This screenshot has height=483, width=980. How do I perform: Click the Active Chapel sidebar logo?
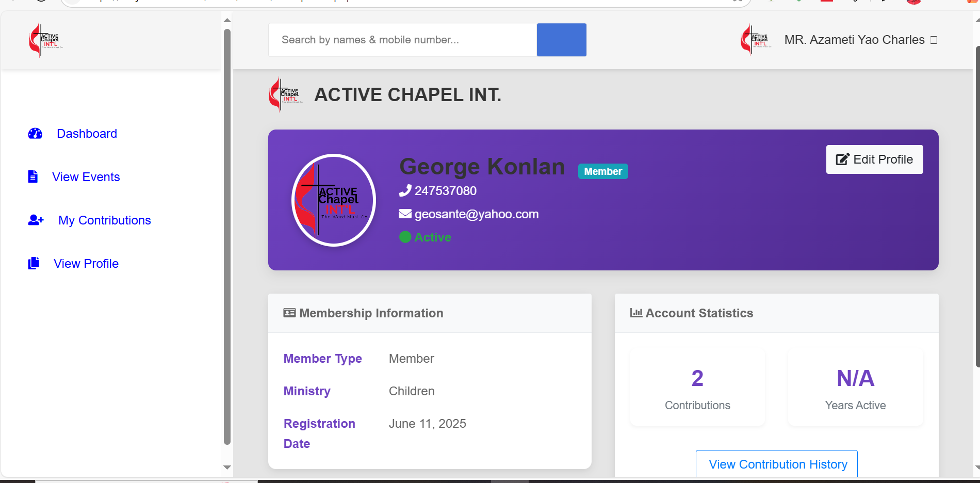tap(45, 39)
